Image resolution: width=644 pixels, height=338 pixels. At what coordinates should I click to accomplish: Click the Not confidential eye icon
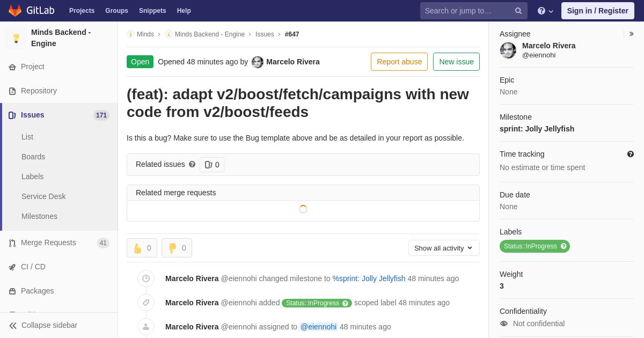tap(504, 324)
